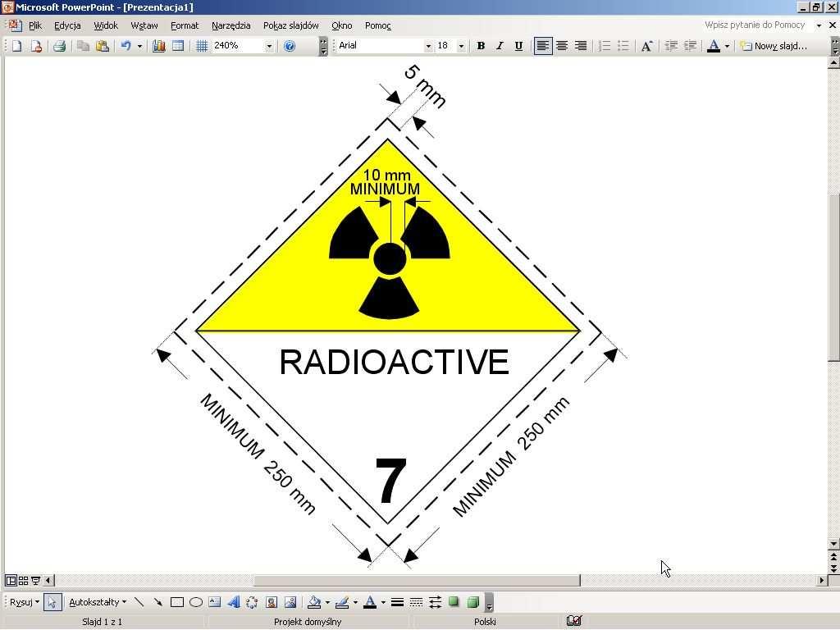This screenshot has width=840, height=630.
Task: Click the Copy icon
Action: tap(83, 46)
